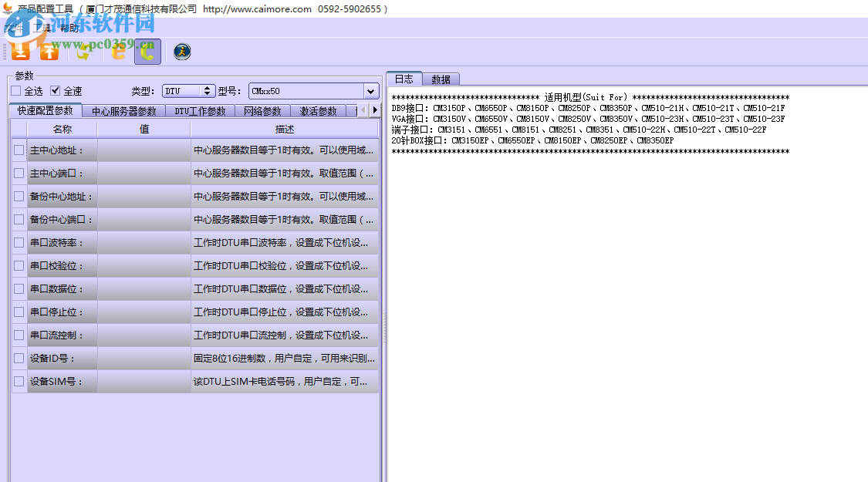Click the left tab-scroll arrow
Image resolution: width=868 pixels, height=482 pixels.
pyautogui.click(x=363, y=110)
